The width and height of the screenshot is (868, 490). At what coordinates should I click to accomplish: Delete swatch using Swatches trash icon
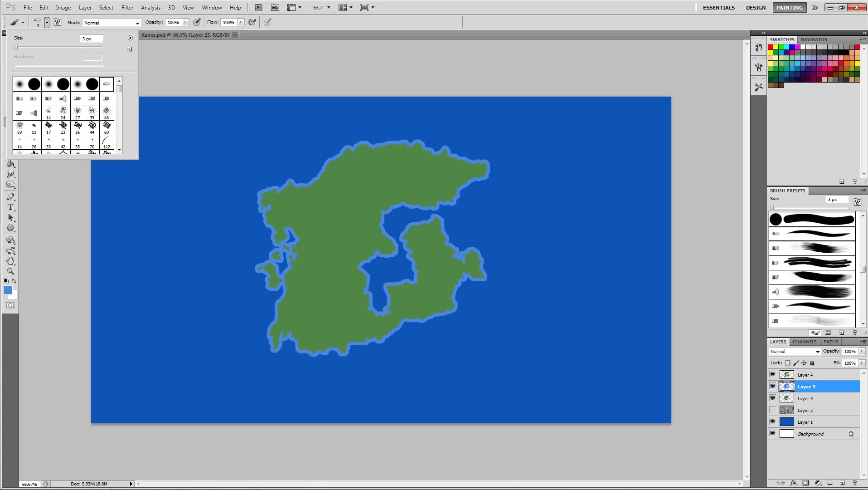pyautogui.click(x=854, y=182)
